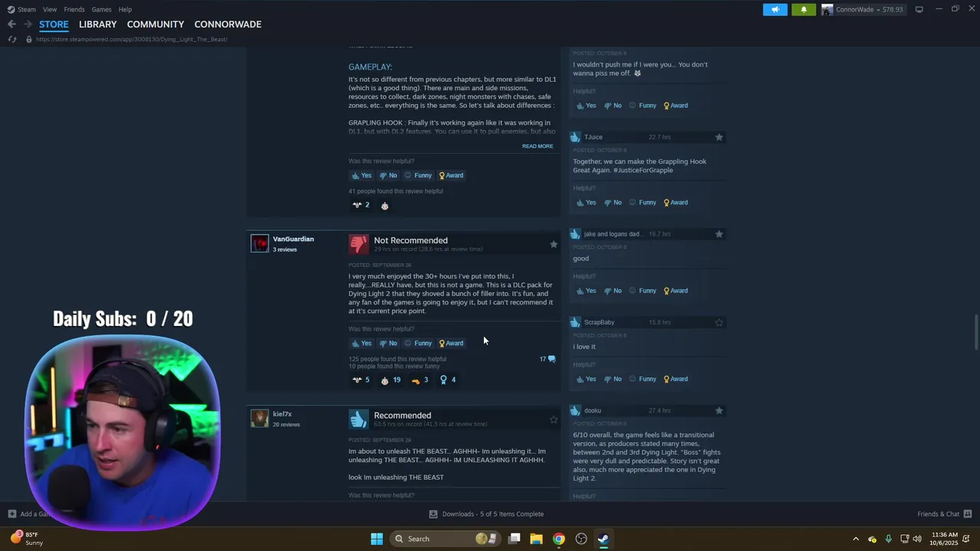Give an Award to the GAMEPLAY review
This screenshot has height=551, width=980.
click(x=451, y=175)
